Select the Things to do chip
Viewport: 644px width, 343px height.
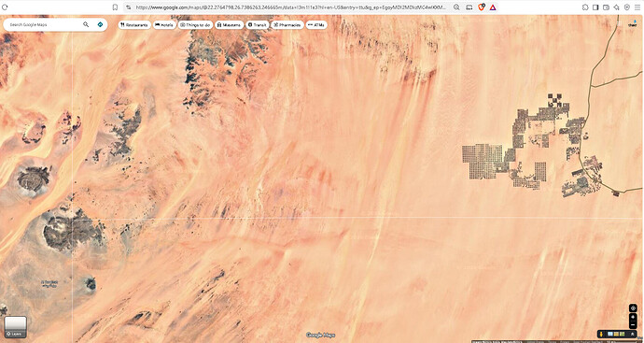coord(195,25)
